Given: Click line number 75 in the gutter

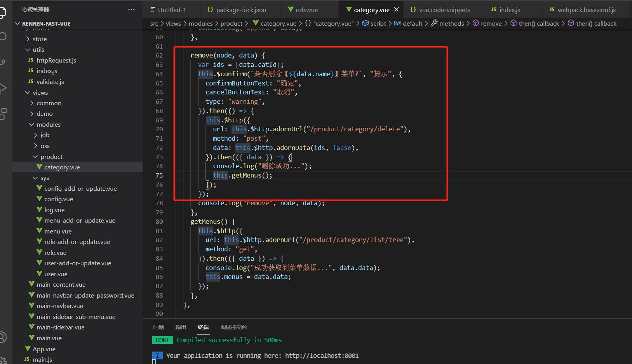Looking at the screenshot, I should tap(159, 176).
